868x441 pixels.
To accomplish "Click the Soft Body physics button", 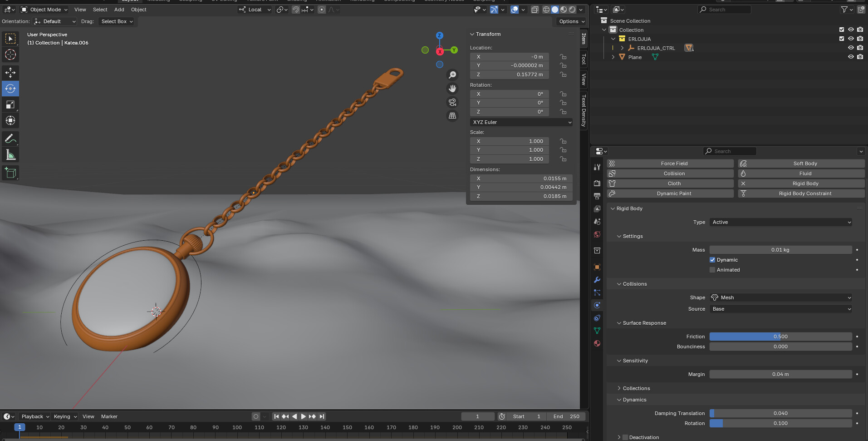I will [x=801, y=164].
